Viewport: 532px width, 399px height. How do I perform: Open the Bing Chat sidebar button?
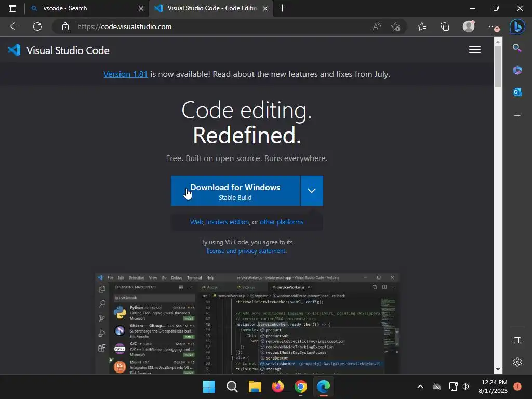click(x=517, y=26)
